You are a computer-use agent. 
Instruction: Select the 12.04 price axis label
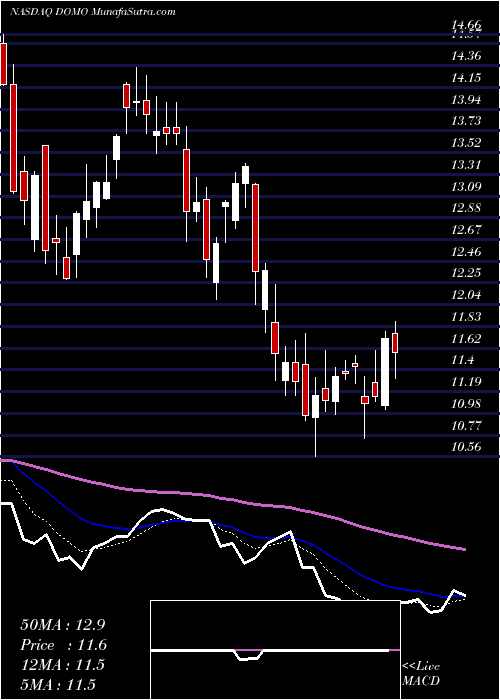click(467, 295)
